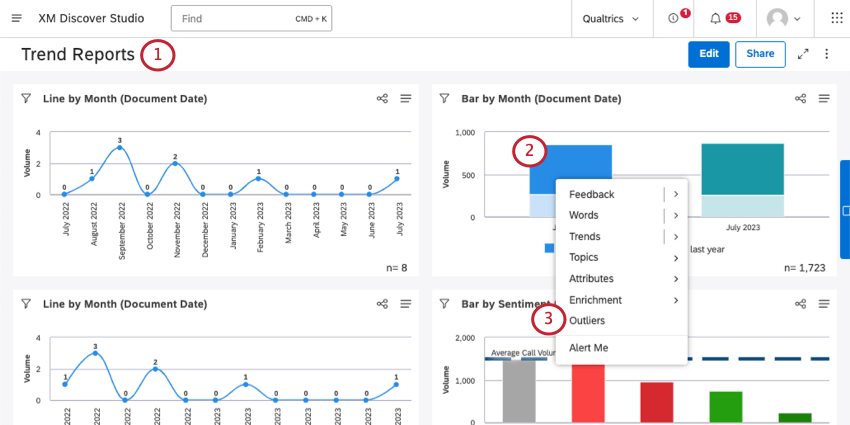The width and height of the screenshot is (850, 425).
Task: Click share icon on Bar by Month widget
Action: [x=801, y=99]
